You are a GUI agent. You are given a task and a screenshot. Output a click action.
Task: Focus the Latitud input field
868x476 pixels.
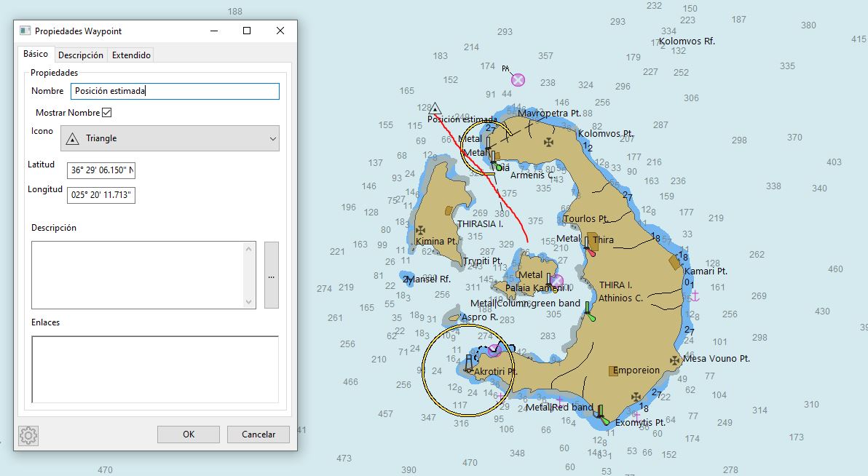(x=100, y=171)
